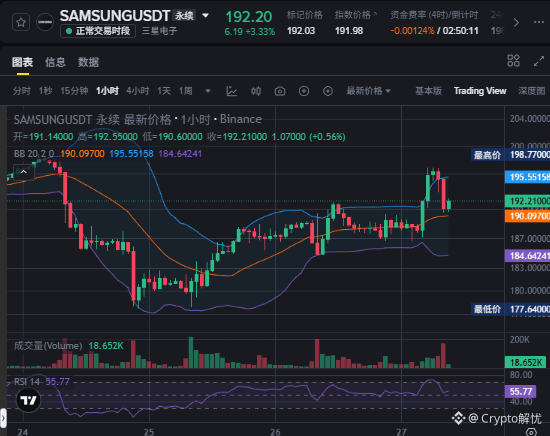Click the Samsung round logo icon

pos(45,22)
